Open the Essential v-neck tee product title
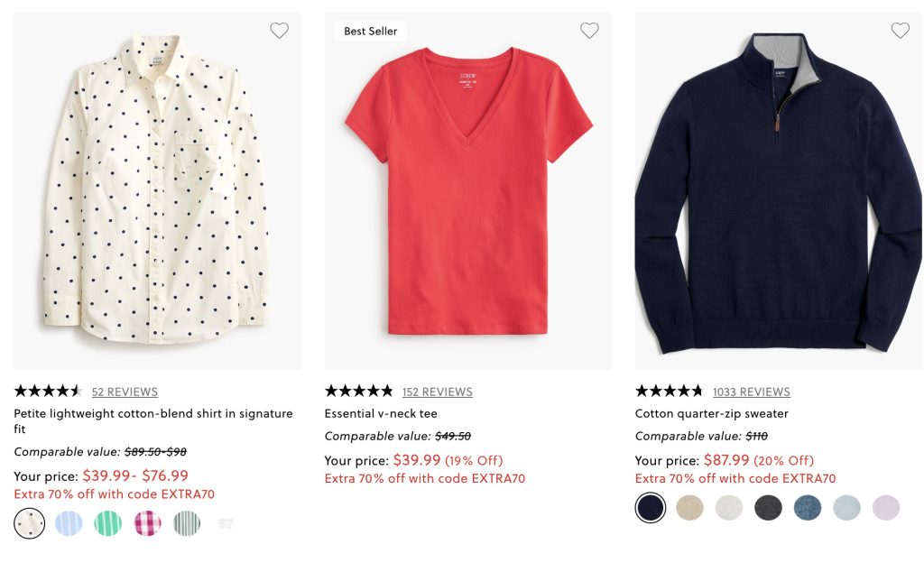 [381, 413]
